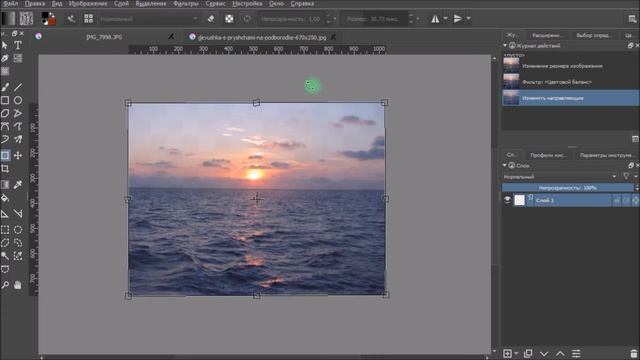Open the add layer type dropdown arrow
The image size is (640, 360).
tap(516, 353)
